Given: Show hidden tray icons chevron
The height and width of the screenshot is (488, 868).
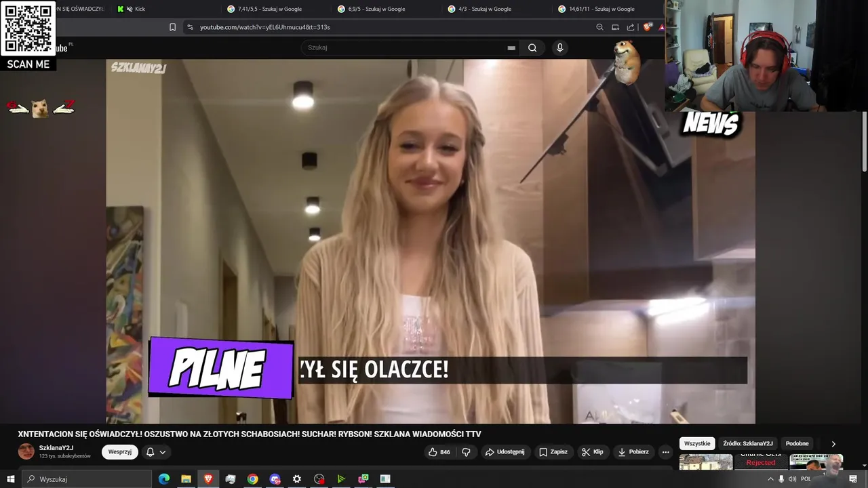Looking at the screenshot, I should pos(770,479).
